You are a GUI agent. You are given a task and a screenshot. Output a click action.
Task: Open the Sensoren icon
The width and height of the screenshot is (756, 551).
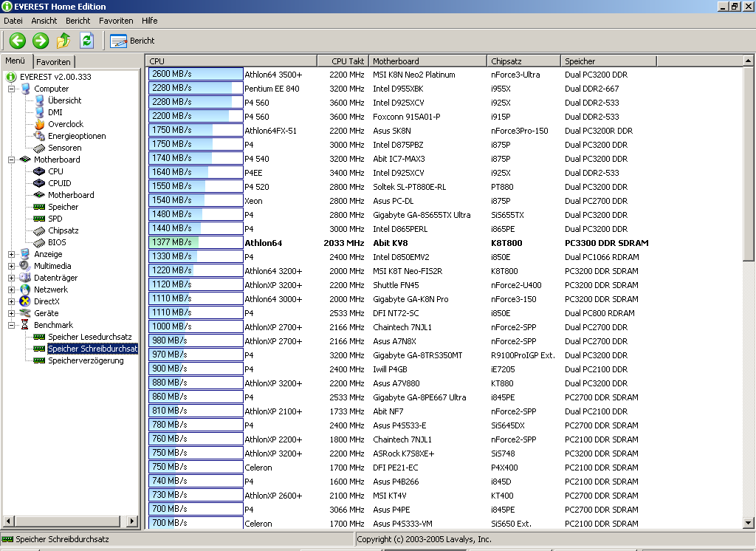tap(40, 148)
